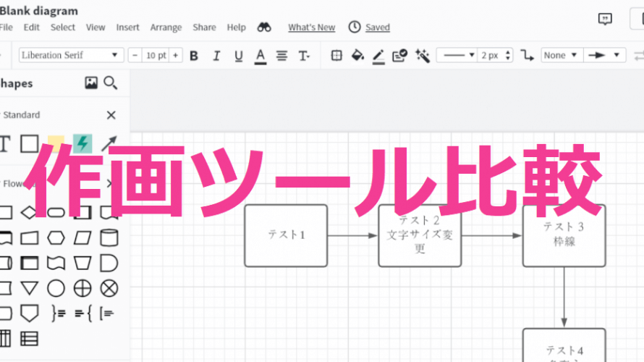Toggle italic formatting

(216, 56)
